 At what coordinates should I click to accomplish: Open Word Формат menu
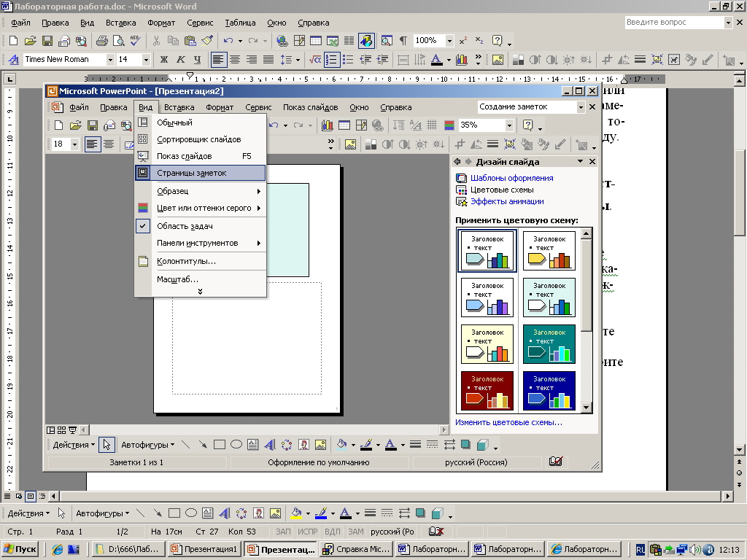coord(161,23)
